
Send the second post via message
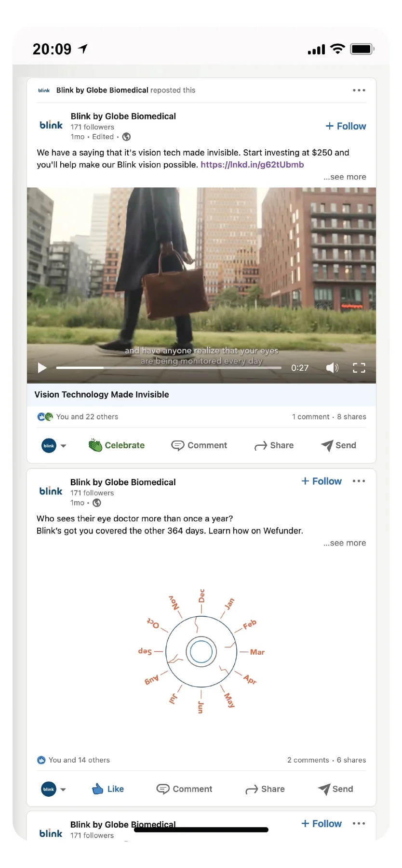(335, 789)
